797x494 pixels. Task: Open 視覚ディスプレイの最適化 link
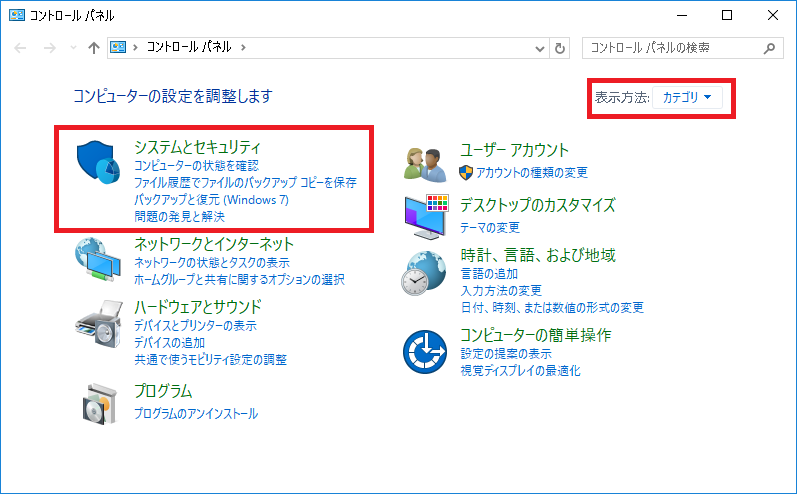[x=520, y=370]
